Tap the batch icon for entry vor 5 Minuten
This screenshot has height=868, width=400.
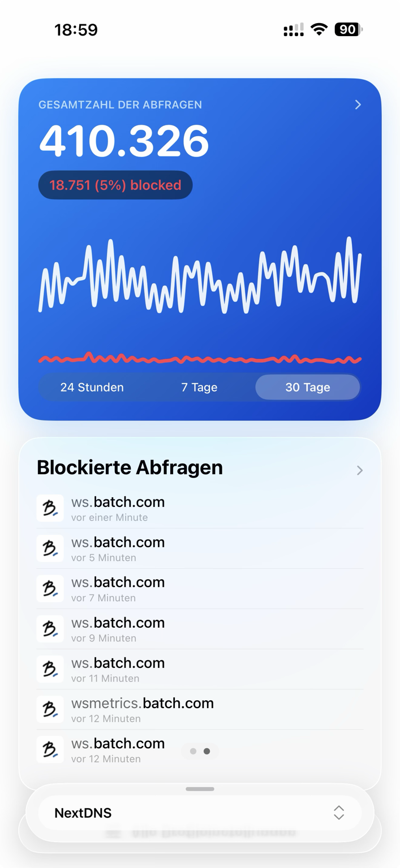pos(50,548)
